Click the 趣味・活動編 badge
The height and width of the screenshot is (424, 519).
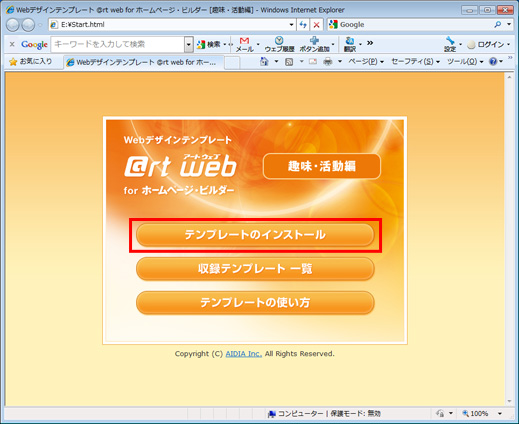pos(322,166)
